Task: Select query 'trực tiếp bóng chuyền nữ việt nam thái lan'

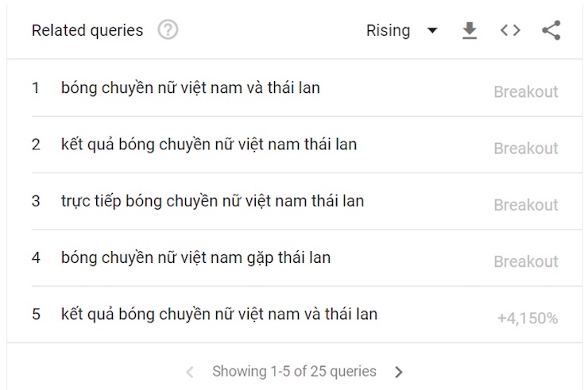Action: point(213,202)
